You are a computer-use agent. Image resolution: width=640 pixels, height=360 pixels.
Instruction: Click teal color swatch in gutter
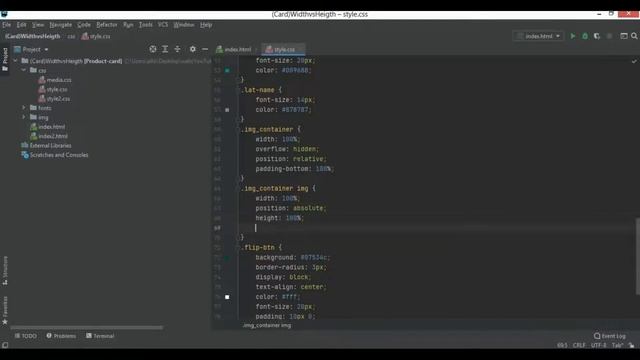[x=227, y=70]
